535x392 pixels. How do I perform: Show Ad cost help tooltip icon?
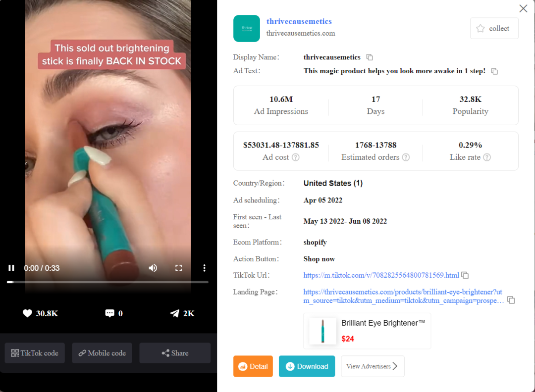296,157
